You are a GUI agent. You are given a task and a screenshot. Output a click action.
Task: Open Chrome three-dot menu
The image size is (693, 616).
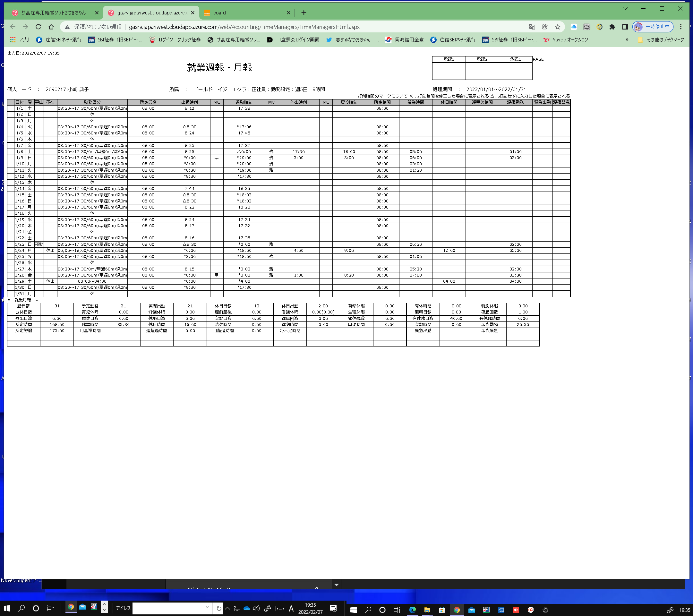680,27
